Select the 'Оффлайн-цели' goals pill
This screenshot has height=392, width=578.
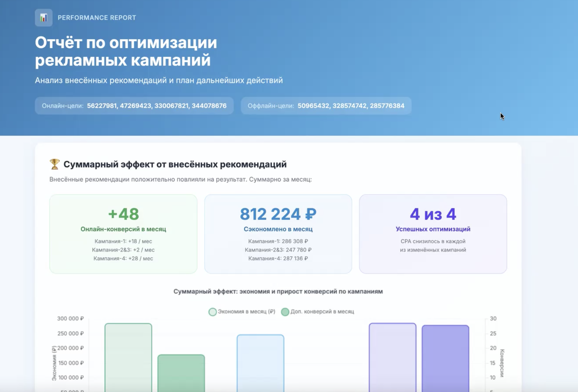326,106
